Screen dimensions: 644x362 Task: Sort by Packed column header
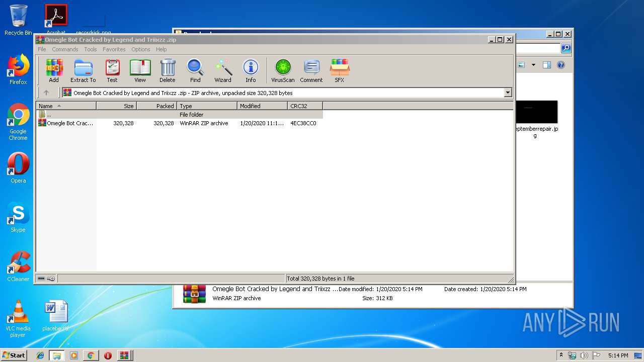156,106
